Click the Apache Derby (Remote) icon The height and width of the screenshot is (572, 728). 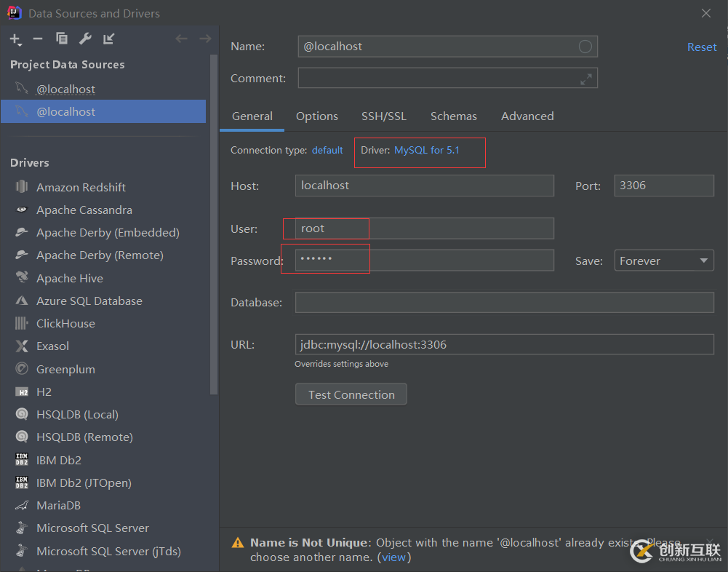22,255
